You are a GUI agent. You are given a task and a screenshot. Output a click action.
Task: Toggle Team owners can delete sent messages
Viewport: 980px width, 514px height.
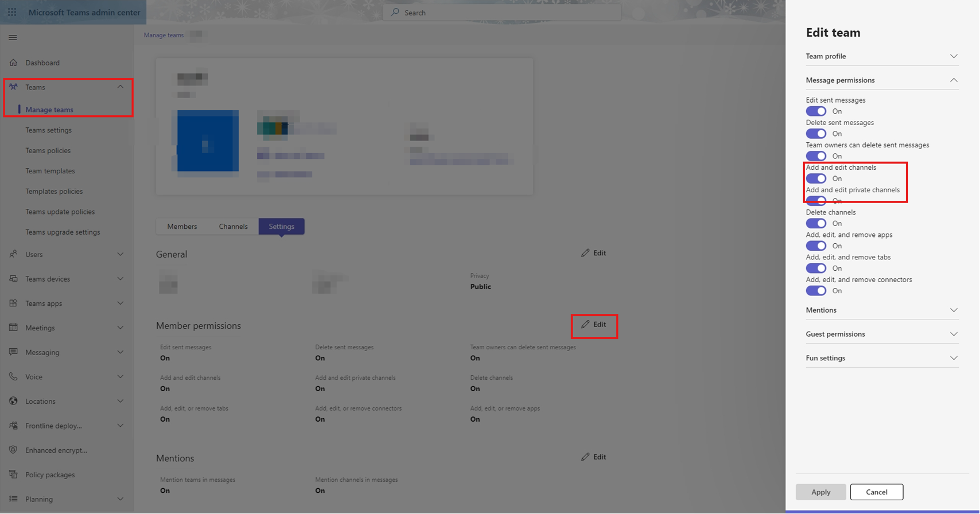pyautogui.click(x=816, y=156)
